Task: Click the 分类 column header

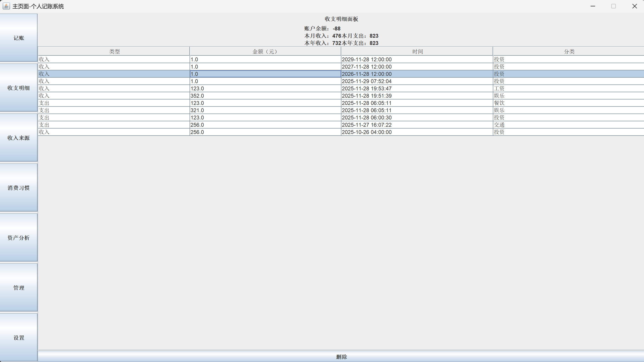Action: point(569,52)
